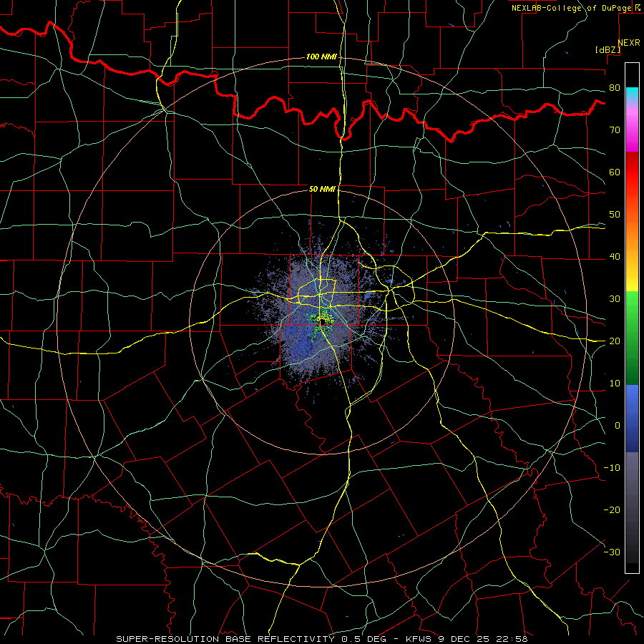The width and height of the screenshot is (644, 644).
Task: Select the -20 value on dBZ scale
Action: coord(612,510)
